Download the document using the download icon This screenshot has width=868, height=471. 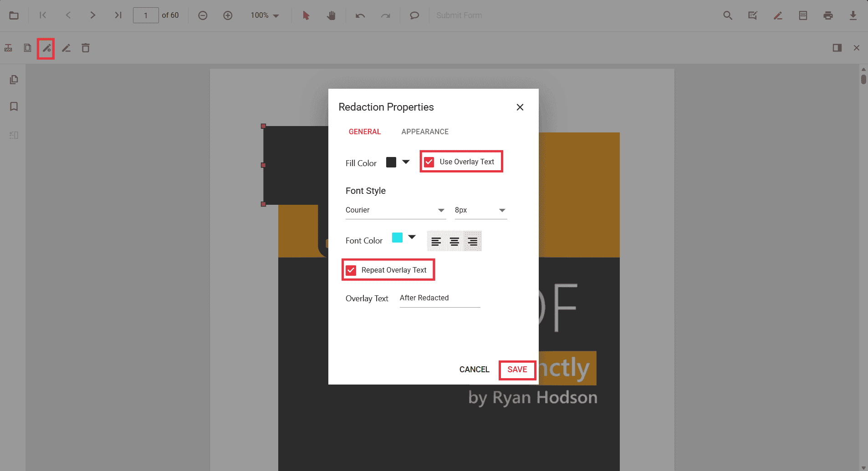pyautogui.click(x=853, y=15)
